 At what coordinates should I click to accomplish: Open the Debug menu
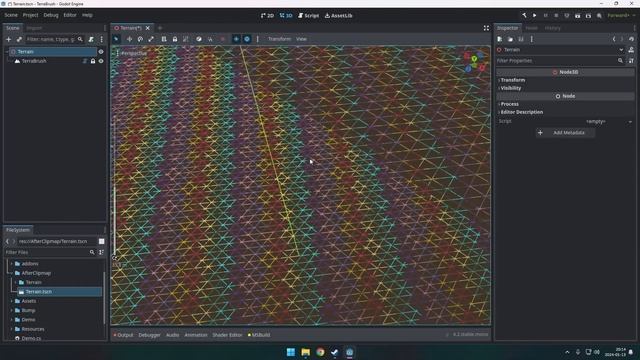point(51,15)
